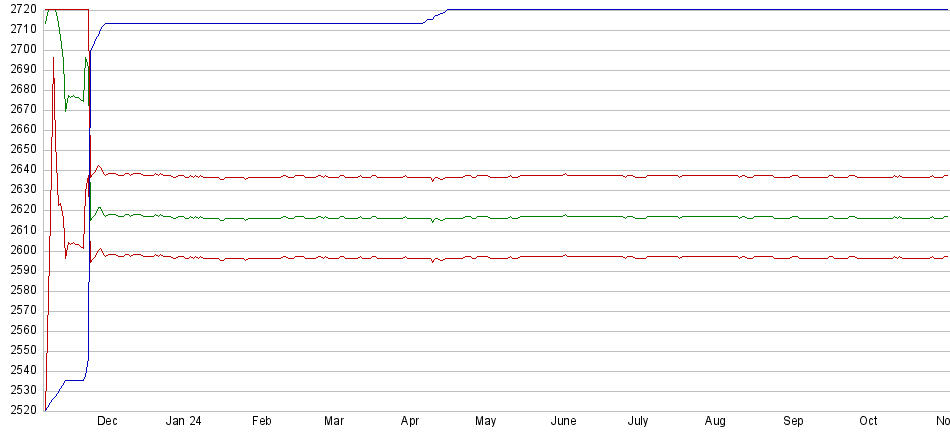
Task: Click the 'June' label on the x-axis
Action: tap(564, 421)
